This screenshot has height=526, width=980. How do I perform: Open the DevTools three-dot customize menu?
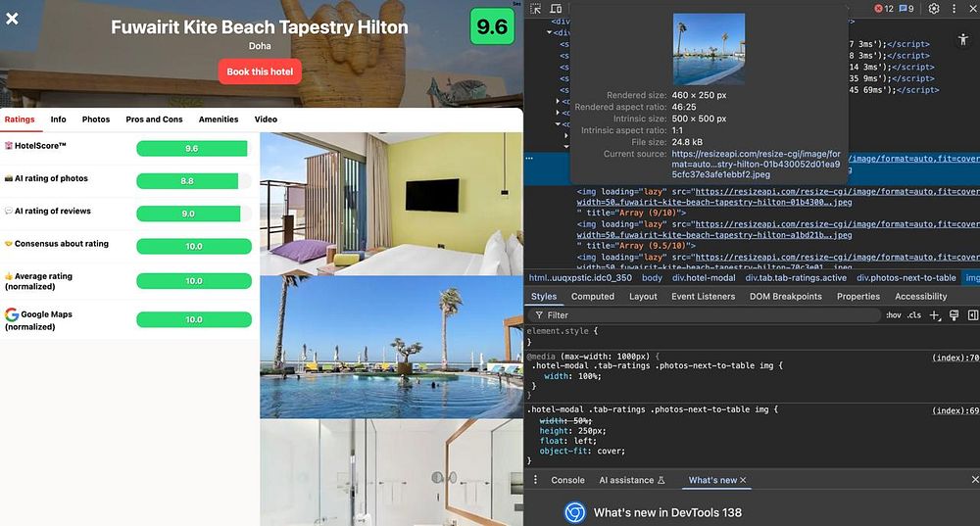coord(954,8)
